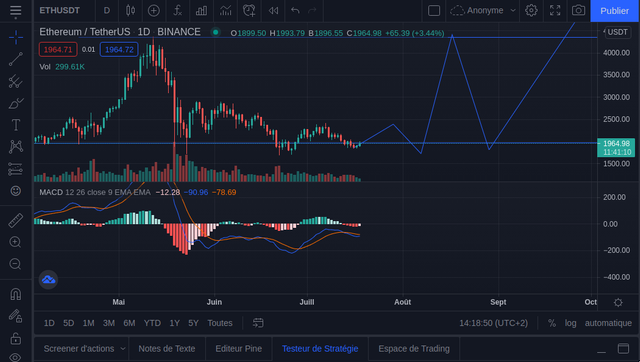Open the indicators fx menu
640x362 pixels.
point(178,11)
